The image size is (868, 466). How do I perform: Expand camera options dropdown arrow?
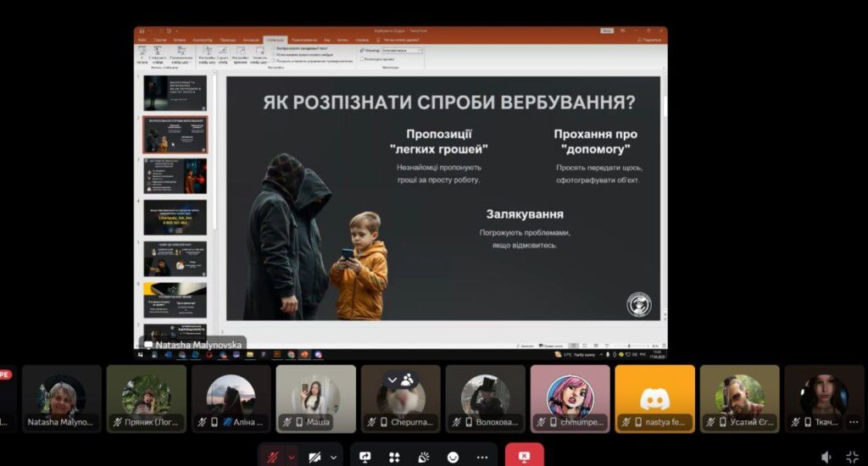click(x=333, y=457)
